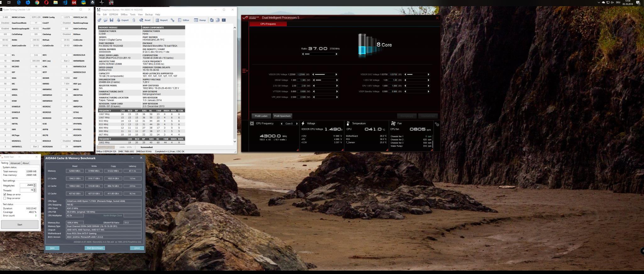Open File Explorer from the taskbar

point(56,3)
